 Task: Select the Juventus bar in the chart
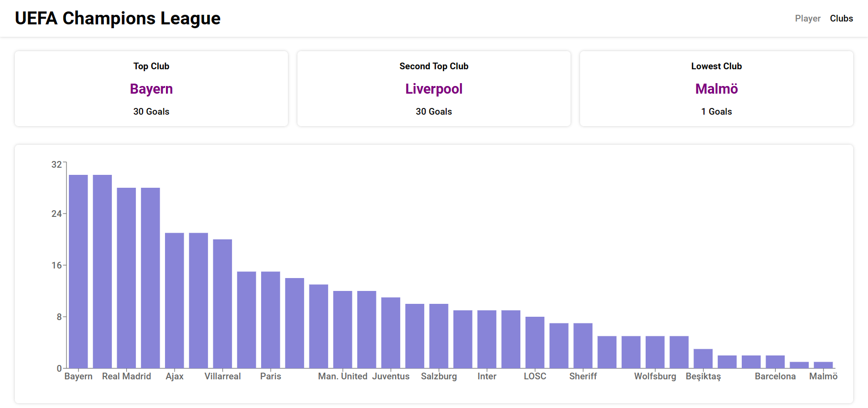[x=391, y=333]
